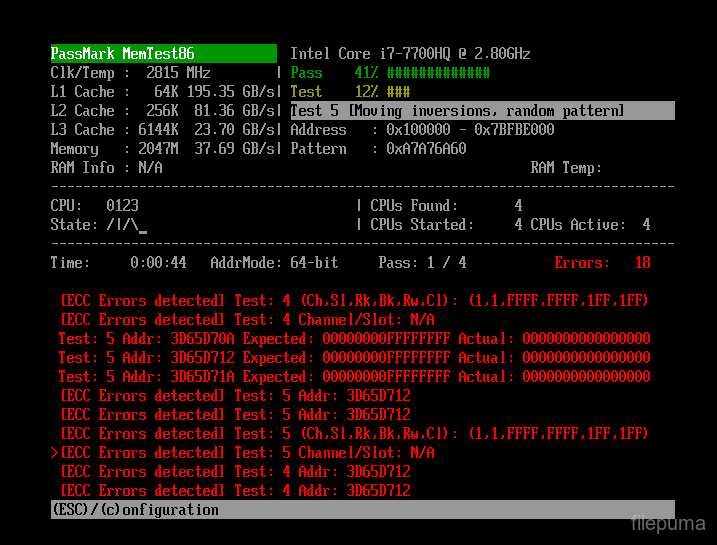Click the Pattern value 0xA7A76A60
The image size is (717, 545).
(x=426, y=149)
